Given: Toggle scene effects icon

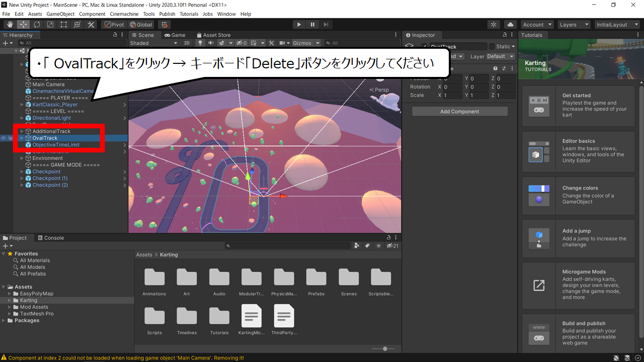Looking at the screenshot, I should click(221, 43).
